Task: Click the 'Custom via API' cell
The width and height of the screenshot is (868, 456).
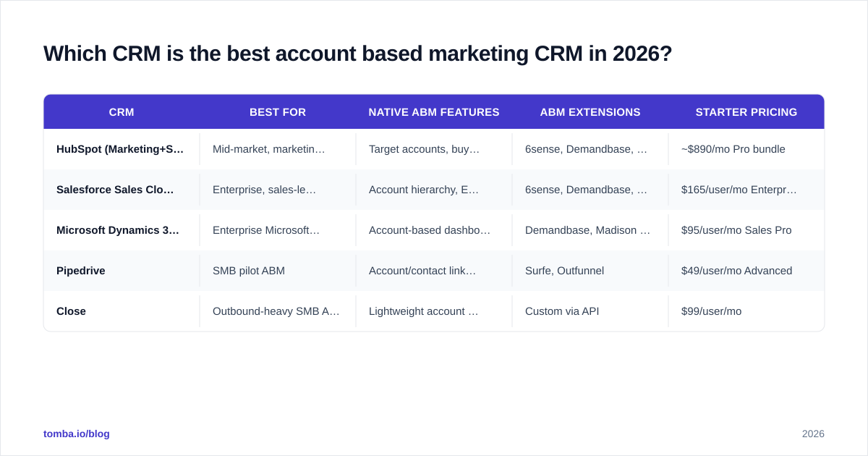Action: pos(590,311)
